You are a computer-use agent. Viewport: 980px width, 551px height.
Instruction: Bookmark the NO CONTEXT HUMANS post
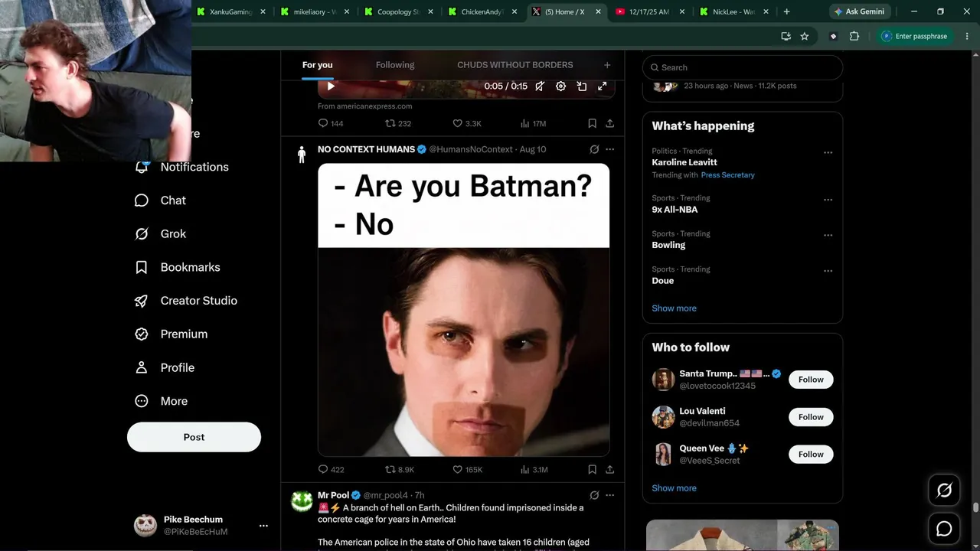pos(592,469)
